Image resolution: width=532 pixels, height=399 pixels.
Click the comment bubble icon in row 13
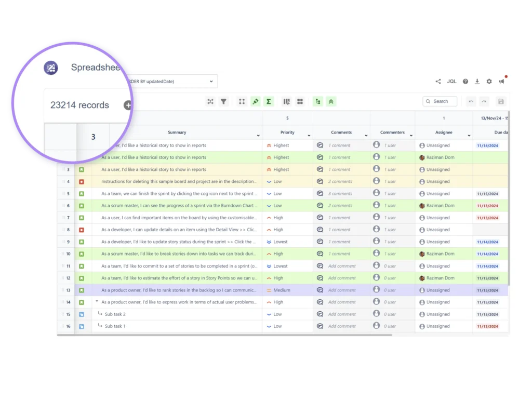coord(320,290)
